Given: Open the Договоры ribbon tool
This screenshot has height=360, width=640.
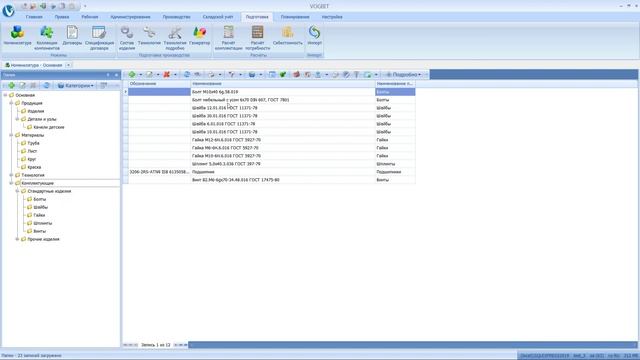Looking at the screenshot, I should tap(72, 35).
